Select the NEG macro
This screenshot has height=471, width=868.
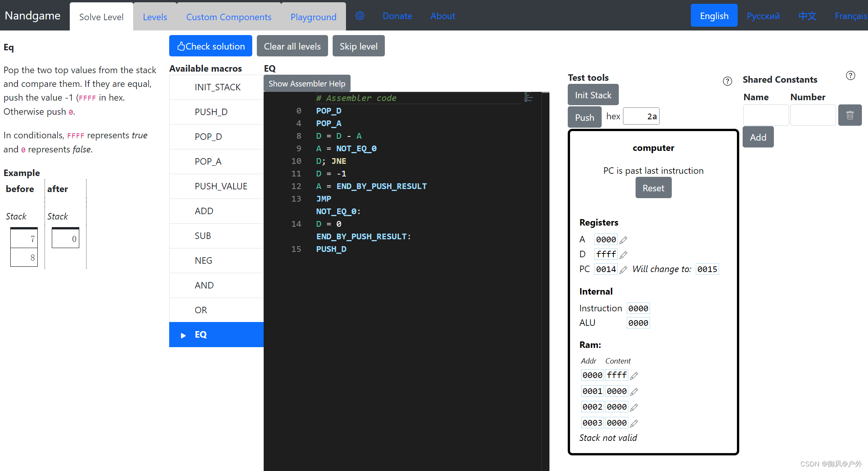click(x=216, y=261)
